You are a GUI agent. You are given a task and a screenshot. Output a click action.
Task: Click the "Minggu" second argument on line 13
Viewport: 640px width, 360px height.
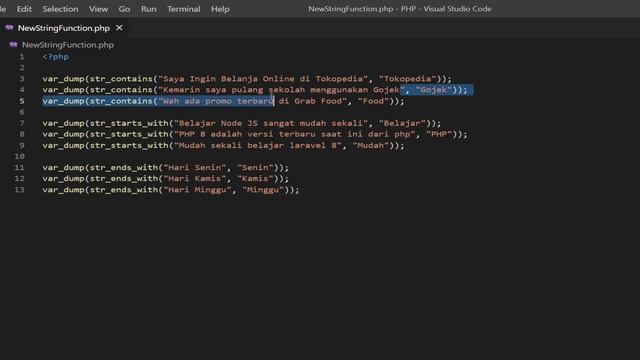click(263, 190)
